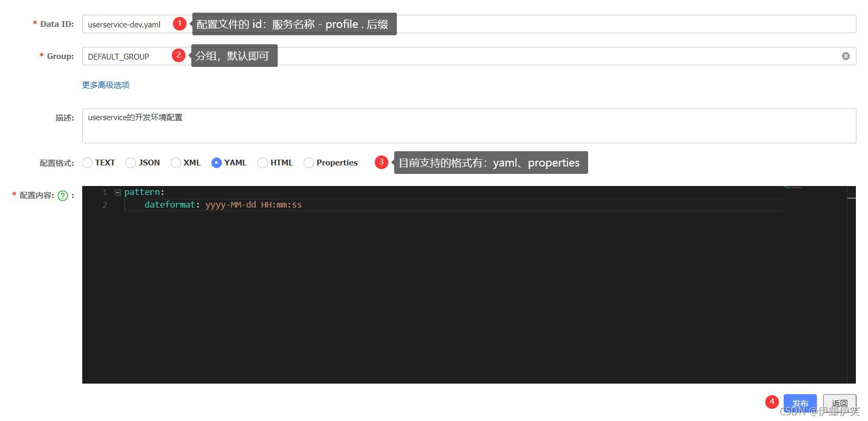Click the editor minimap preview
This screenshot has height=421, width=868.
(793, 187)
